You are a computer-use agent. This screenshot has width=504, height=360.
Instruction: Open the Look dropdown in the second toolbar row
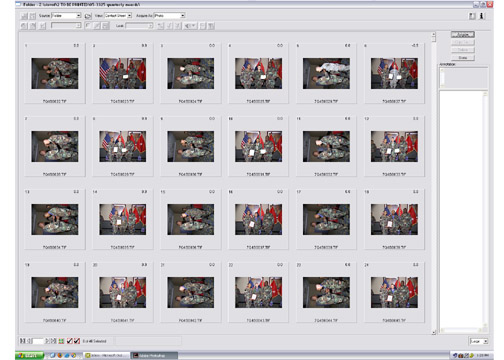(x=139, y=26)
